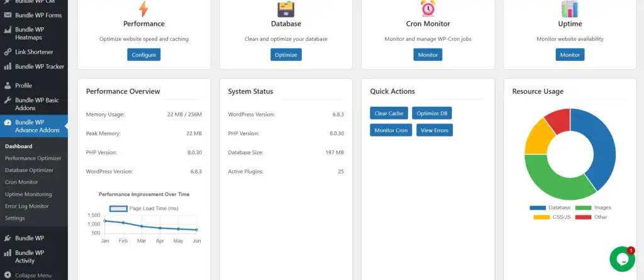
Task: Click Configure under Performance
Action: pos(144,55)
